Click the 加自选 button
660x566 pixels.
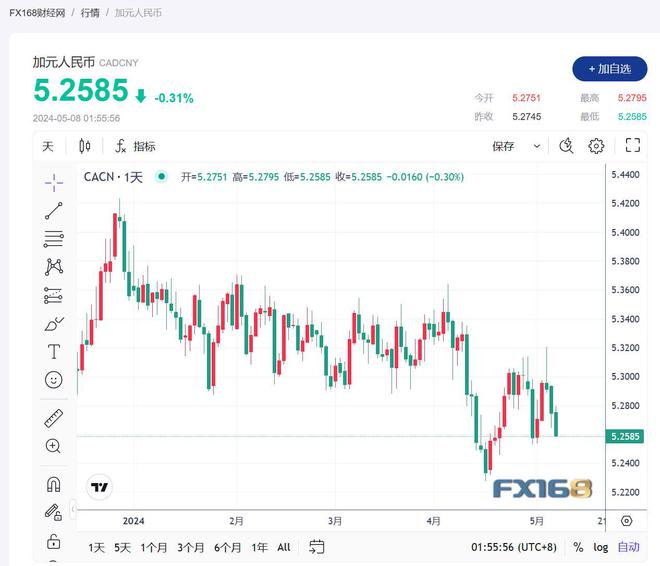pos(610,69)
